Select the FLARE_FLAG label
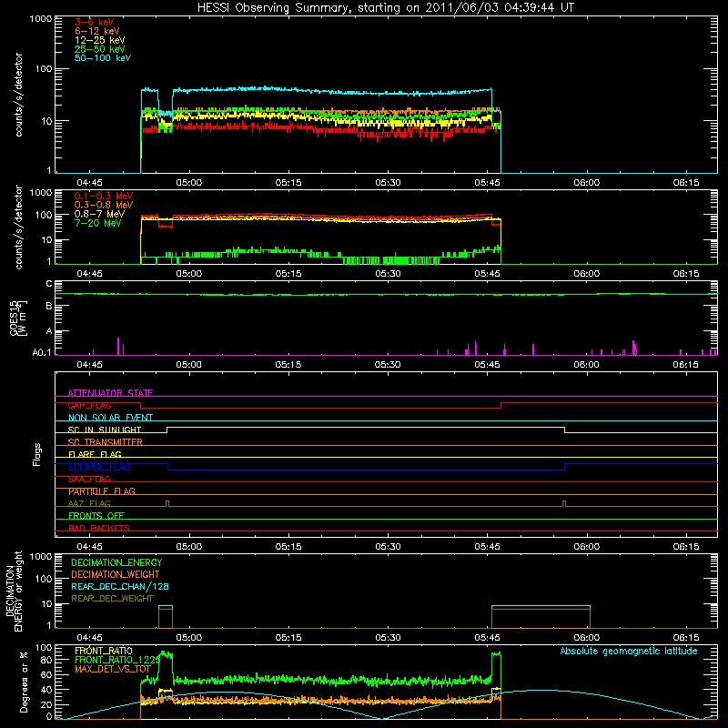Image resolution: width=728 pixels, height=728 pixels. (x=95, y=454)
